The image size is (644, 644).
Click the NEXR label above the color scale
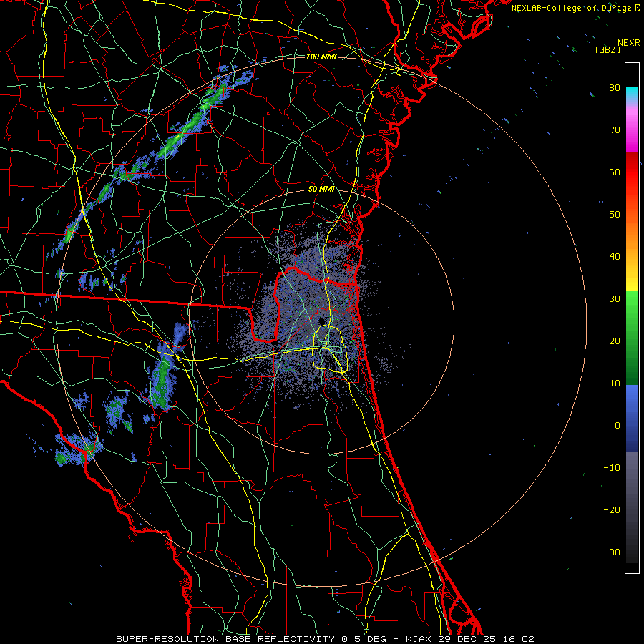[628, 43]
